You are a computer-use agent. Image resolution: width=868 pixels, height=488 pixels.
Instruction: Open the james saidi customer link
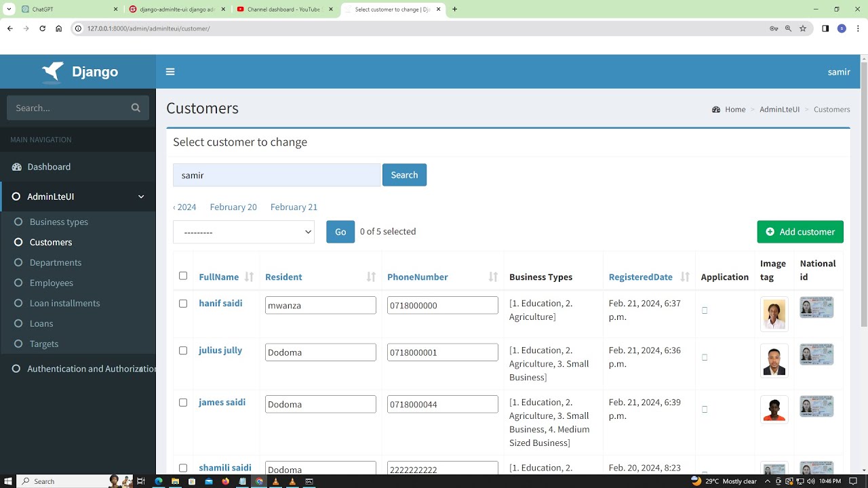tap(222, 402)
